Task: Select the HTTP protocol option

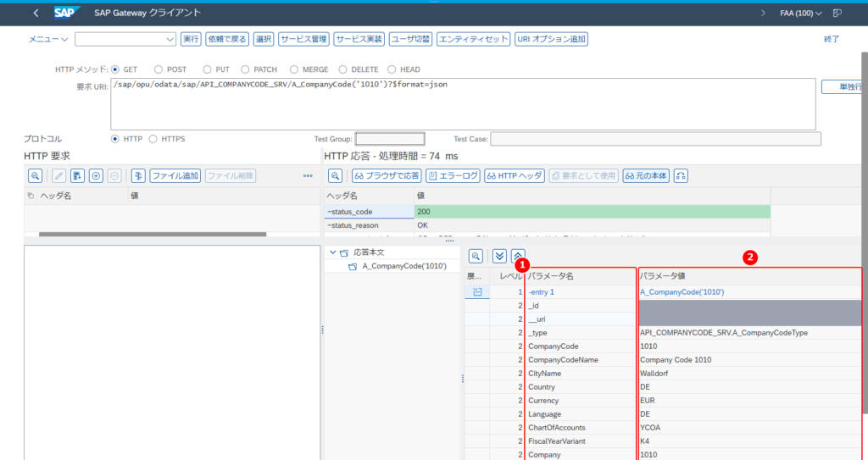Action: point(115,139)
